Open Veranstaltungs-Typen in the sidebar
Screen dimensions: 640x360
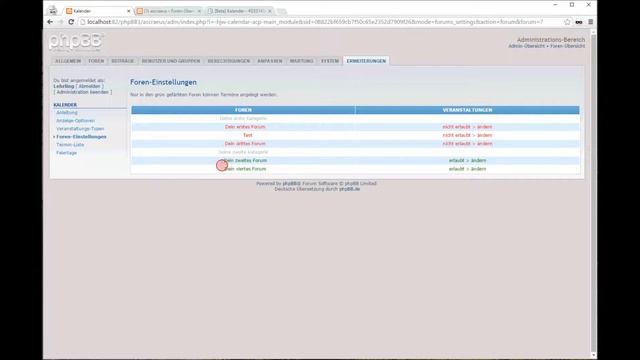(80, 129)
